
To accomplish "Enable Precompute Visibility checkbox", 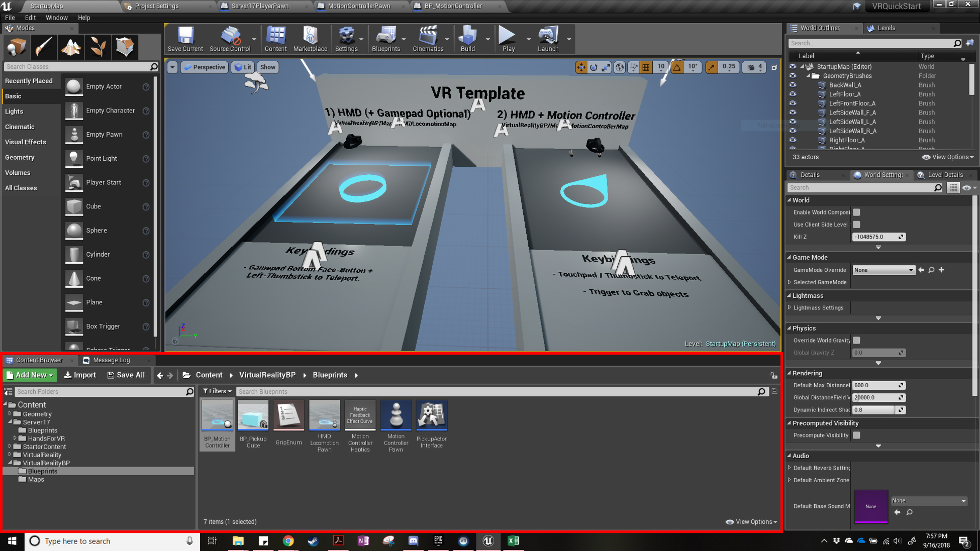I will click(856, 435).
